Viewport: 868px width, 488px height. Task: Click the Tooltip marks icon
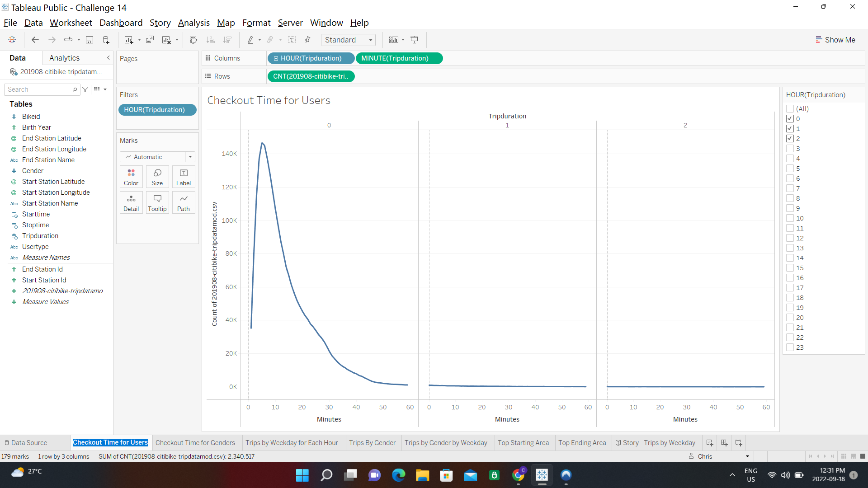click(x=157, y=202)
